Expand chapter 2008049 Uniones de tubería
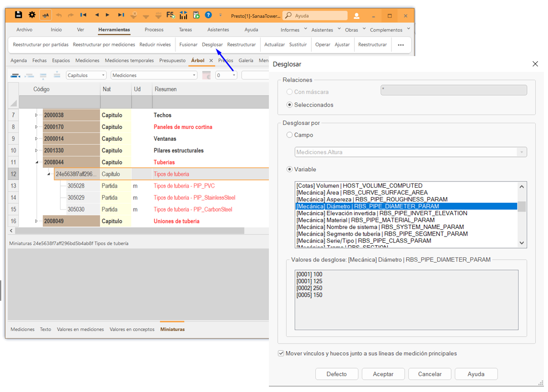The width and height of the screenshot is (548, 392). click(x=36, y=221)
